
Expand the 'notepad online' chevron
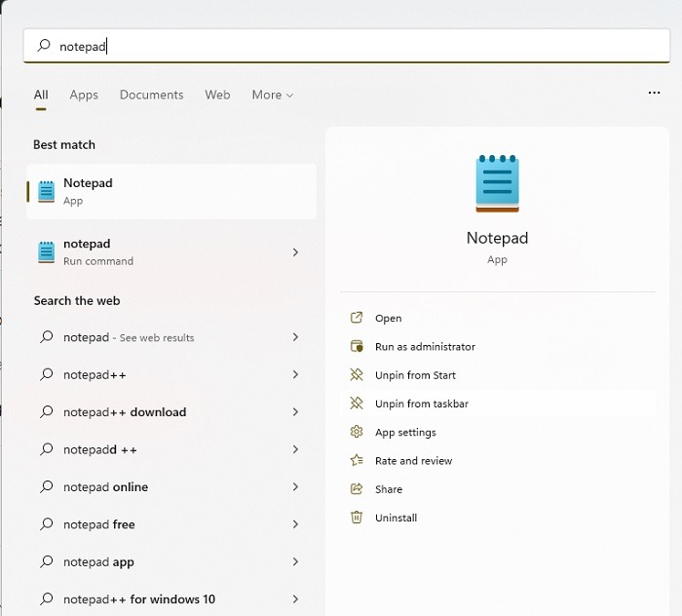(295, 486)
